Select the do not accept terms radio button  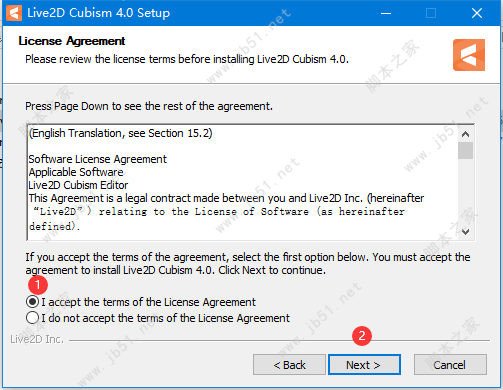click(32, 318)
